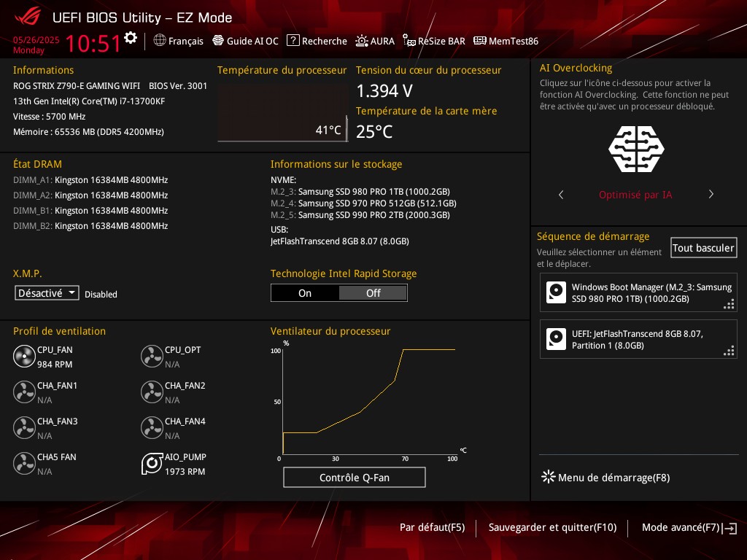Click the 10:51 clock
Viewport: 747px width, 560px height.
[93, 43]
